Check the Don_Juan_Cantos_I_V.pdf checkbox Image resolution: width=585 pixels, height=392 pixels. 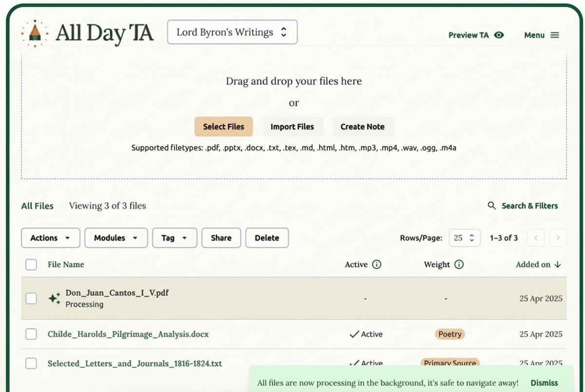[31, 299]
